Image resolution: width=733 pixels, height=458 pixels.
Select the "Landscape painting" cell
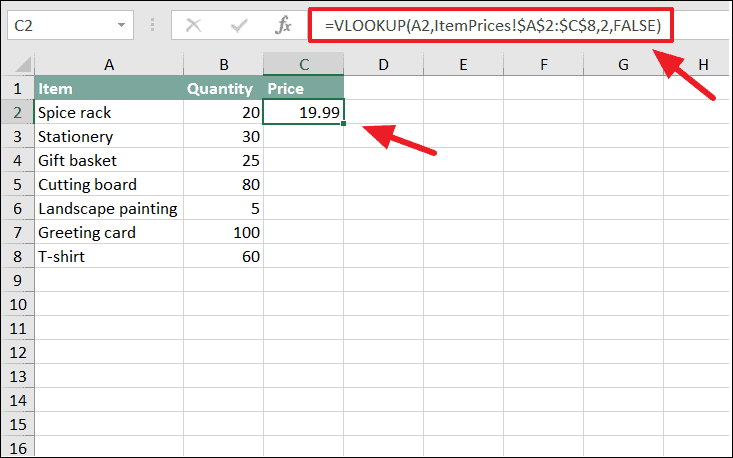pos(109,208)
